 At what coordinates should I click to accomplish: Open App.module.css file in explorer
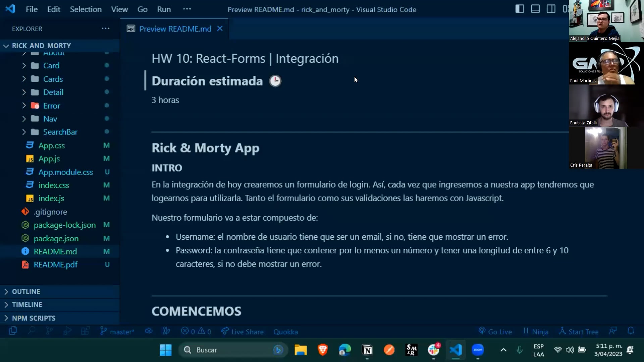point(65,172)
